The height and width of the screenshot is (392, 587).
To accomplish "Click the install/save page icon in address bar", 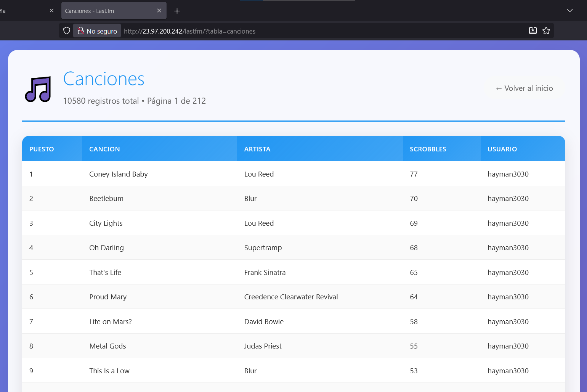I will [x=533, y=31].
